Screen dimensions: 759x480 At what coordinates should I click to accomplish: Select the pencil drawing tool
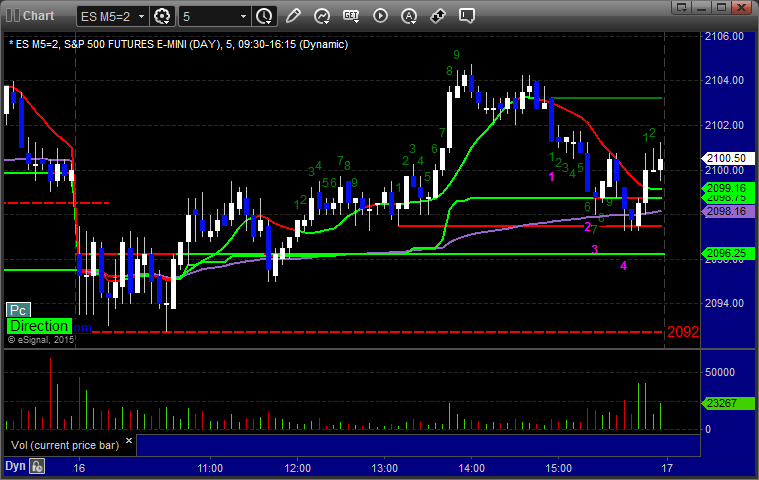[293, 16]
